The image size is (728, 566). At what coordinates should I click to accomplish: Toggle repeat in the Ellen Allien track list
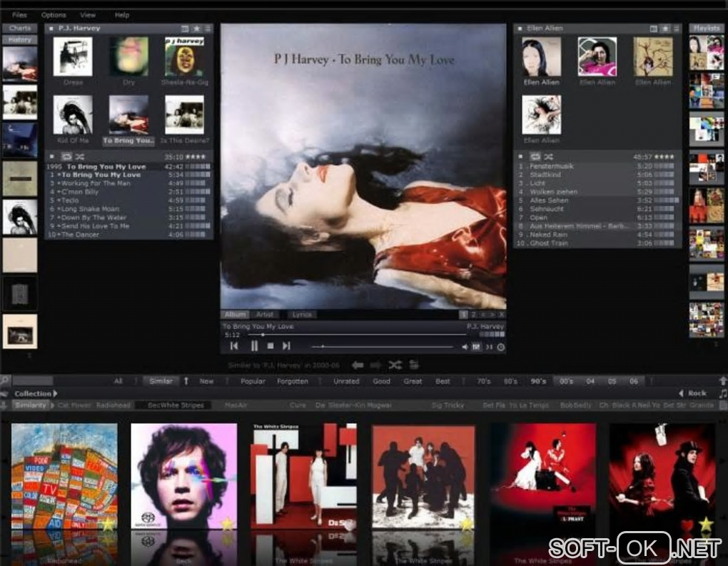click(x=535, y=156)
